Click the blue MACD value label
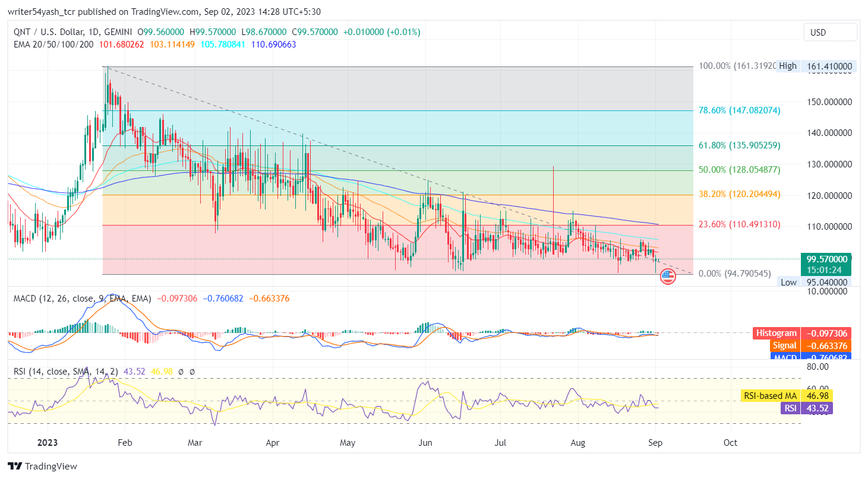 click(x=811, y=356)
